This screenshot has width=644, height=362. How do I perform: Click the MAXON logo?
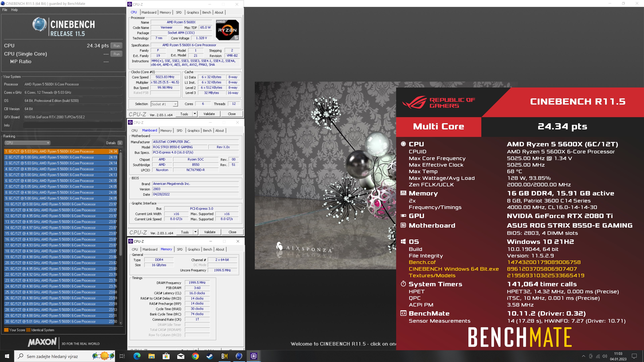point(42,342)
